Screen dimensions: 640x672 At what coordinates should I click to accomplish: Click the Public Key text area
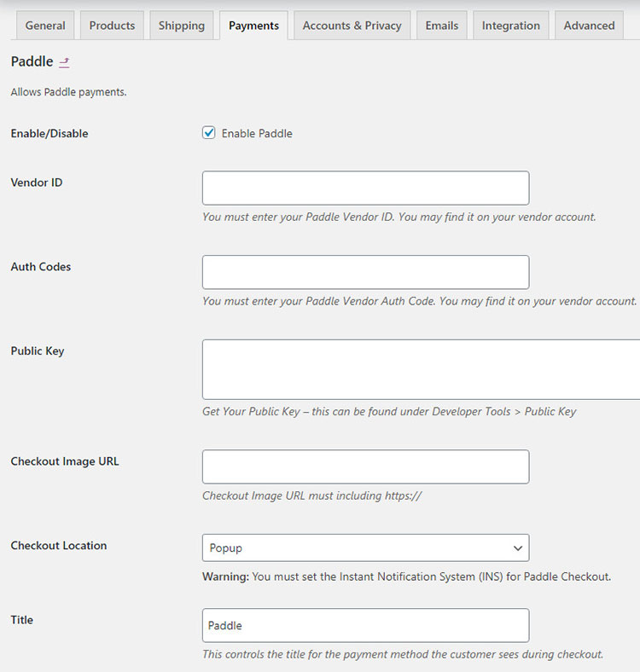click(420, 369)
